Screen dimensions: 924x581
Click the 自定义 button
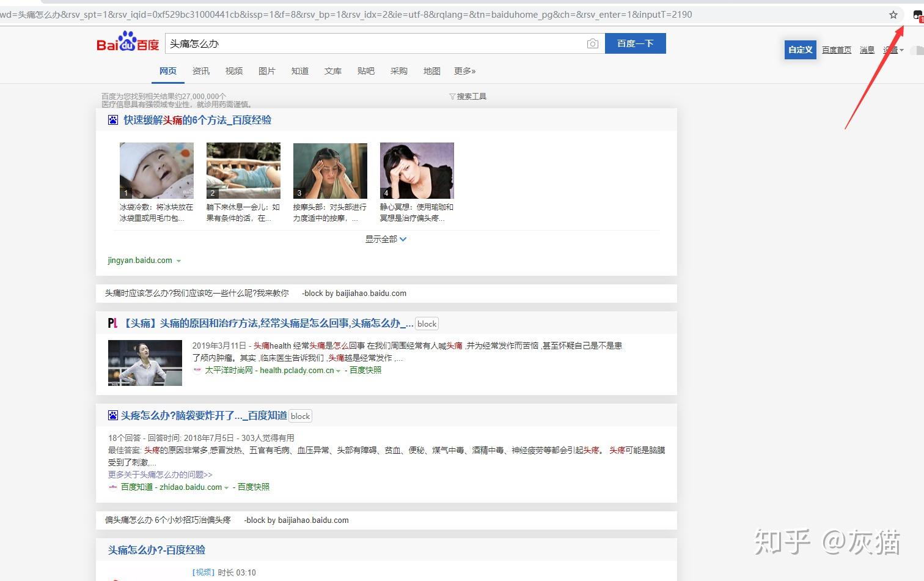tap(801, 50)
